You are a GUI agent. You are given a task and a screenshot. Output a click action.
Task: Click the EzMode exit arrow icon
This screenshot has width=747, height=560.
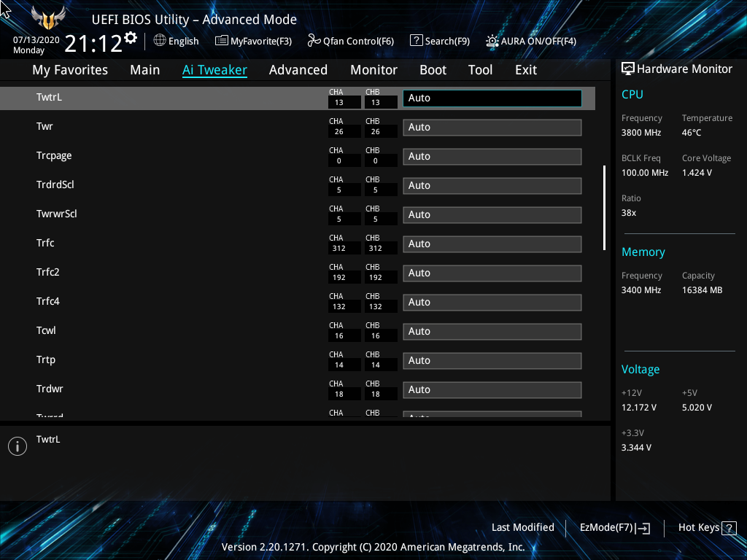pyautogui.click(x=643, y=528)
